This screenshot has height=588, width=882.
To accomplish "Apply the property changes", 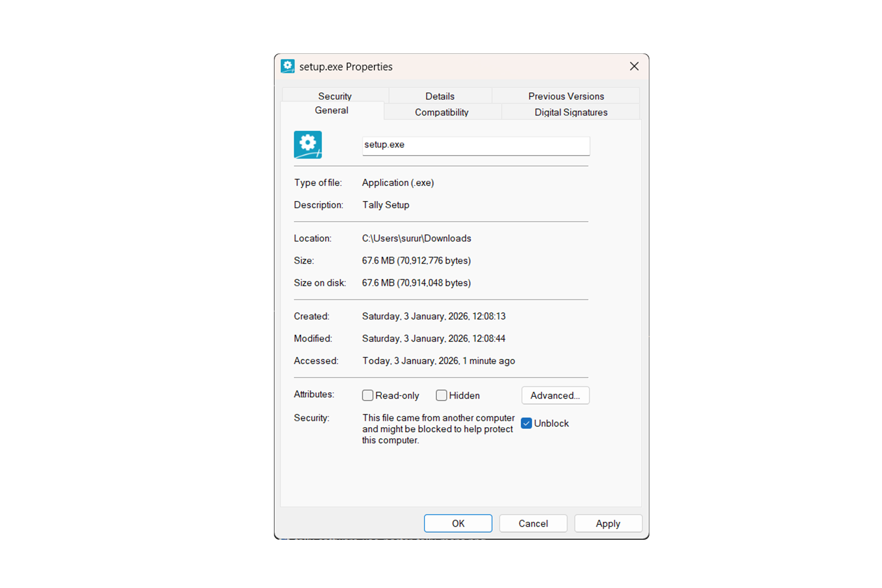I will pos(608,524).
